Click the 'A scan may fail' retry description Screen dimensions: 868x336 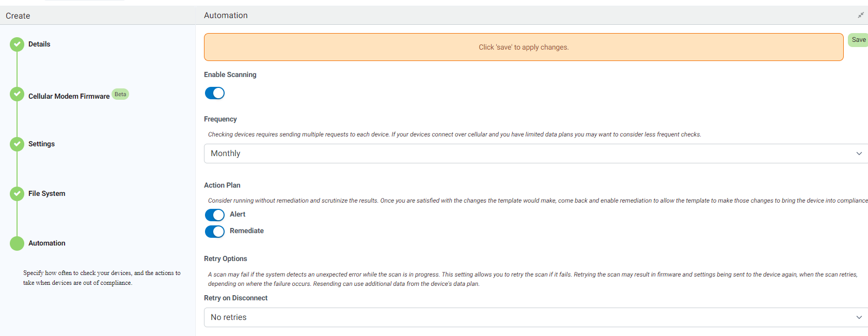pos(533,279)
